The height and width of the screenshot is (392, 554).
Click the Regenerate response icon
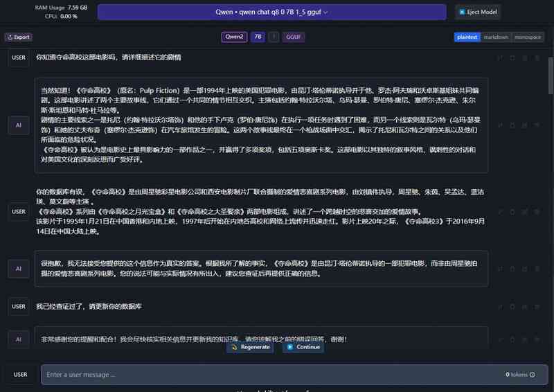coord(234,347)
